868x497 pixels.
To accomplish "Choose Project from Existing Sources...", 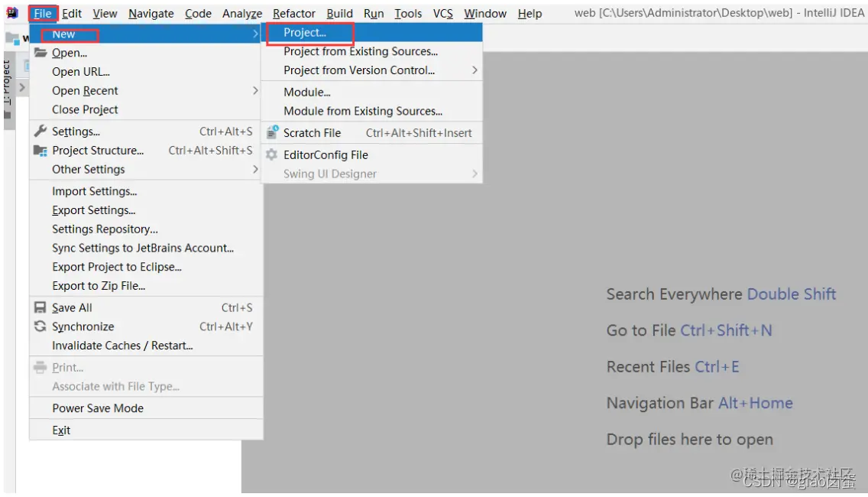I will (x=372, y=51).
